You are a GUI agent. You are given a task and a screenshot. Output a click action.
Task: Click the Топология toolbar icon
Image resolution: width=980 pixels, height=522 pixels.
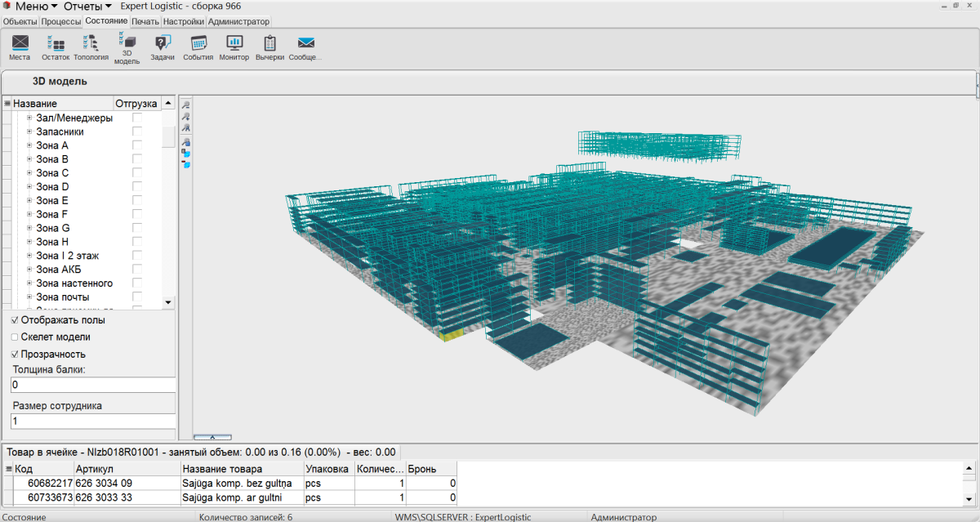91,47
